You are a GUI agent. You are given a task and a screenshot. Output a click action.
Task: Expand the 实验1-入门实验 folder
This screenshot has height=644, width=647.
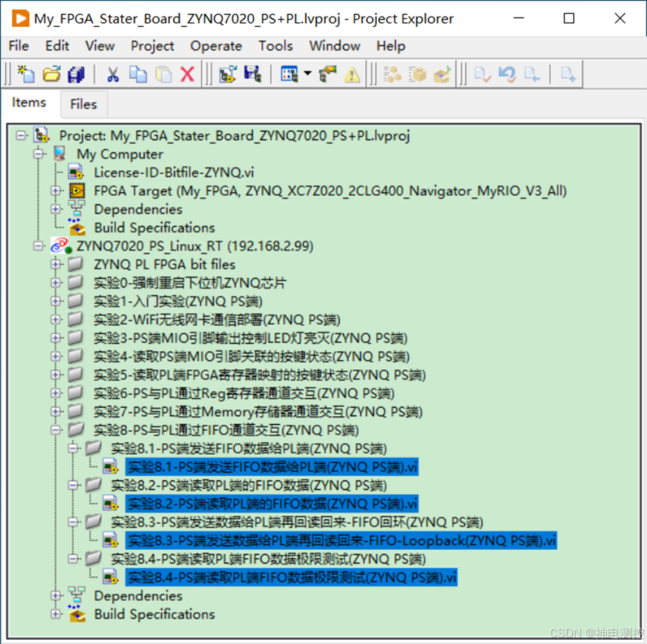point(55,301)
